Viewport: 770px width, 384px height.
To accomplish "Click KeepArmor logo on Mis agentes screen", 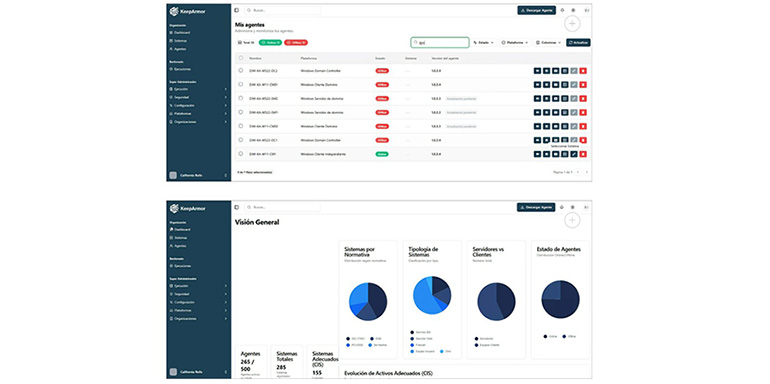I will coord(188,11).
